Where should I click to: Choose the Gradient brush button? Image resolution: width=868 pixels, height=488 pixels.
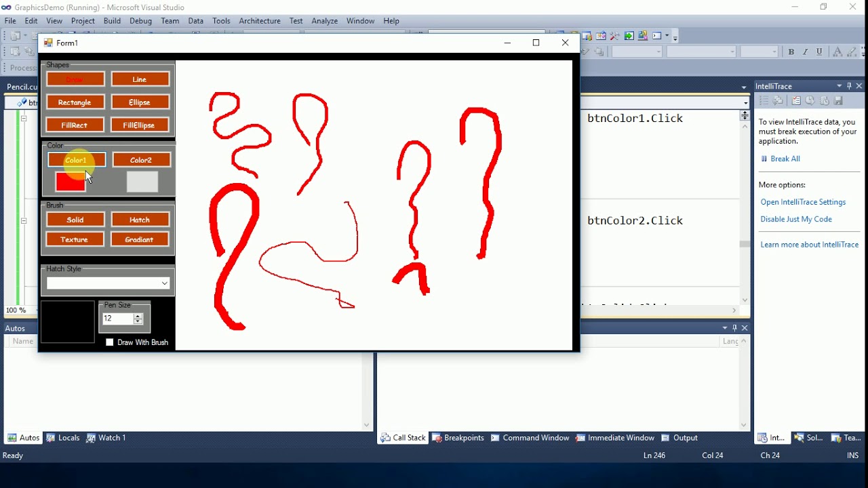click(140, 239)
